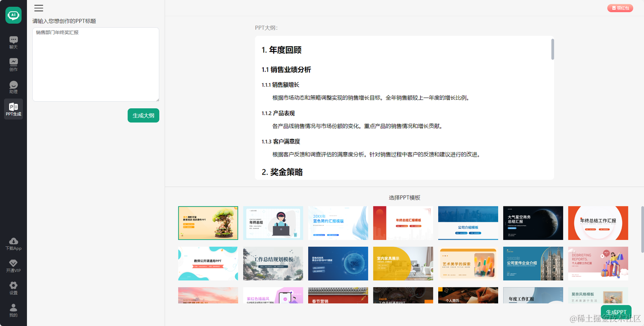Image resolution: width=644 pixels, height=326 pixels.
Task: Pick the 公司介绍模板 blue city template
Action: (468, 223)
